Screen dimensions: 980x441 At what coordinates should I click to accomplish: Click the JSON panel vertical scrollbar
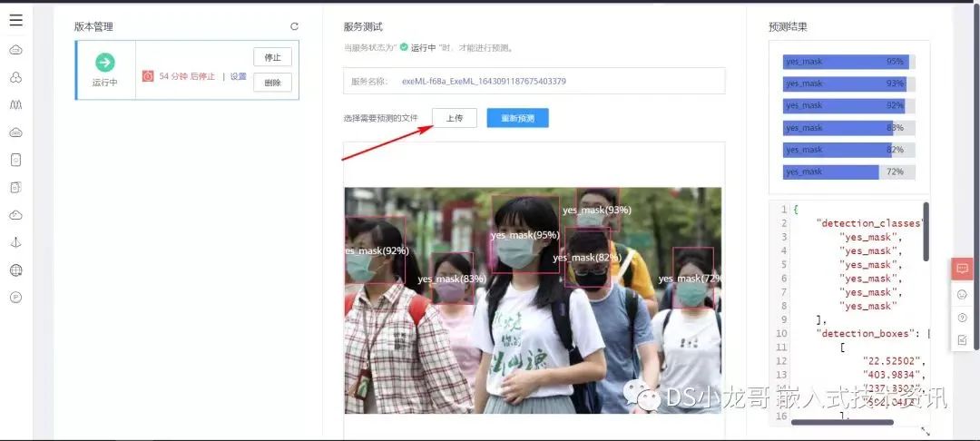[926, 231]
